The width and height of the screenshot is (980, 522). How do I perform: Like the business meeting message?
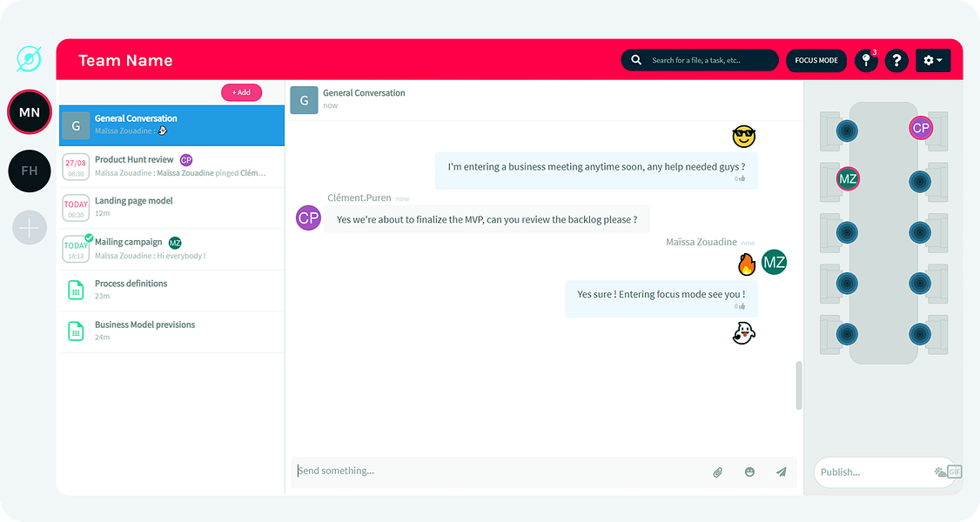click(740, 178)
